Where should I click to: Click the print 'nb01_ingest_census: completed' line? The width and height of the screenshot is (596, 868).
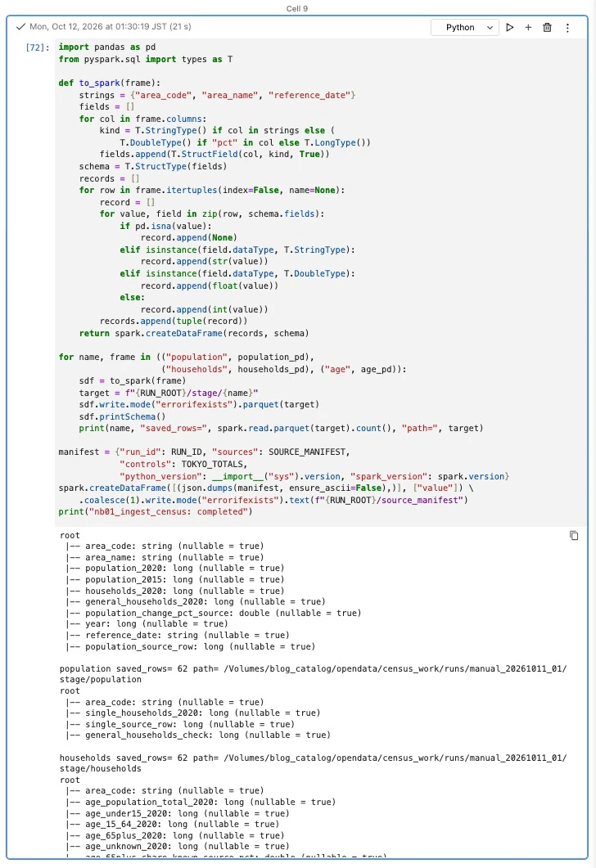coord(156,511)
